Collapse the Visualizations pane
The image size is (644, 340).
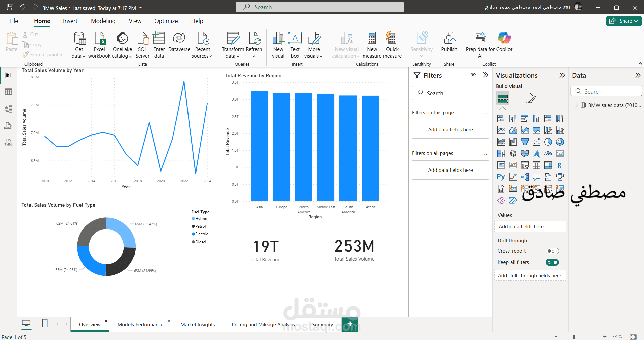point(562,75)
